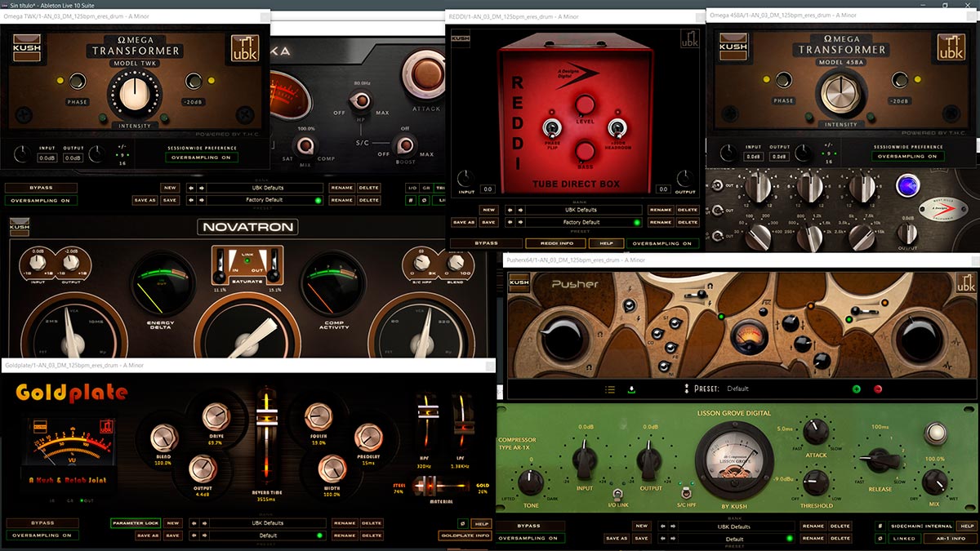
Task: Open the Default preset selector in AR-1 compressor
Action: tap(737, 539)
